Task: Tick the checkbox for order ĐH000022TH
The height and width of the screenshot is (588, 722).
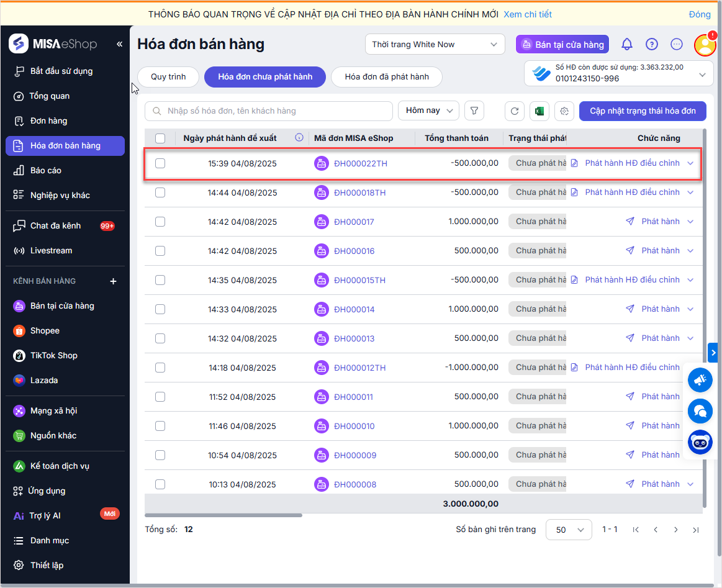Action: 160,163
